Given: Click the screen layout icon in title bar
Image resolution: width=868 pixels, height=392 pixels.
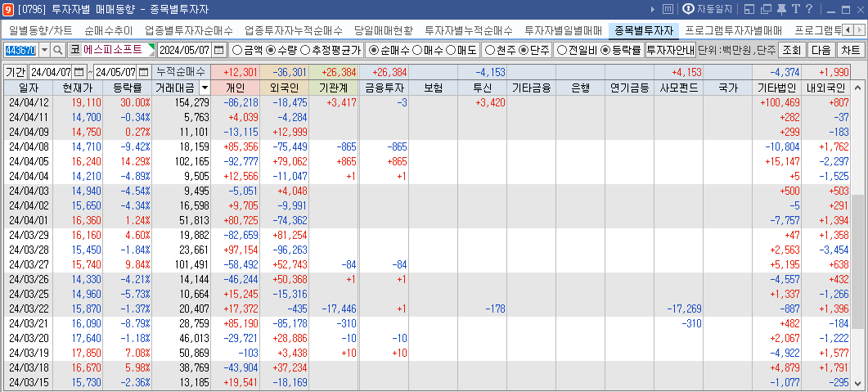Looking at the screenshot, I should [x=749, y=10].
